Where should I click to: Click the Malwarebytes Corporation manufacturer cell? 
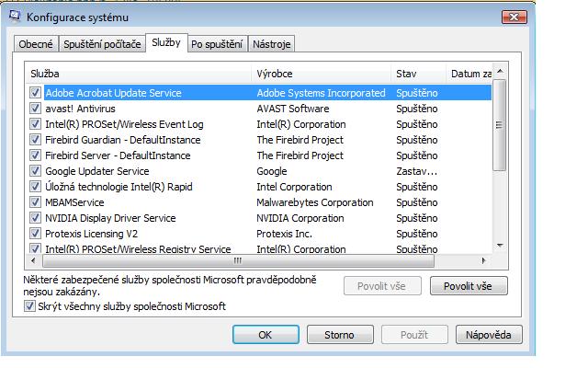point(315,202)
